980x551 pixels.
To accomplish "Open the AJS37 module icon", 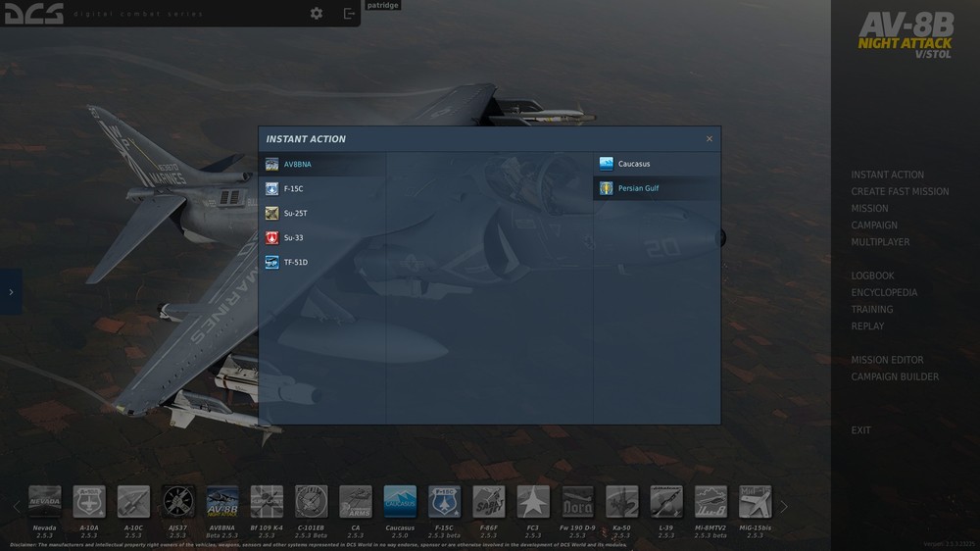I will pos(177,502).
